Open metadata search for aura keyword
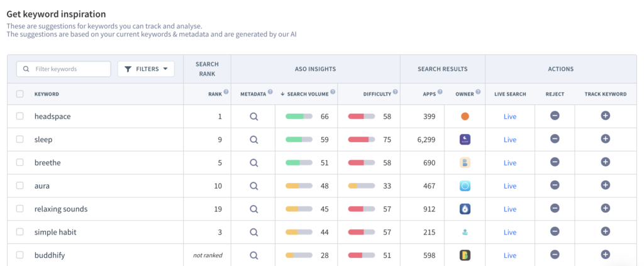This screenshot has height=266, width=644. click(x=254, y=186)
